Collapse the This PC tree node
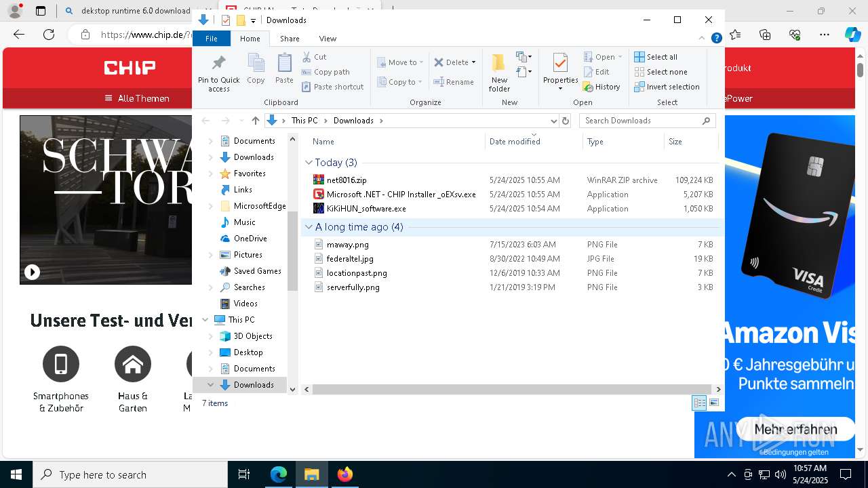 click(205, 320)
